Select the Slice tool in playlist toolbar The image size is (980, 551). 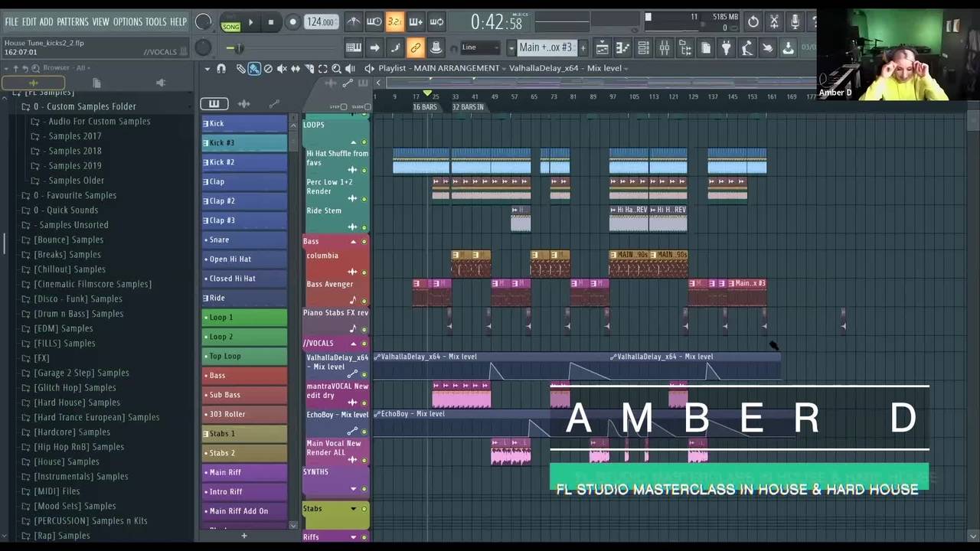coord(309,69)
